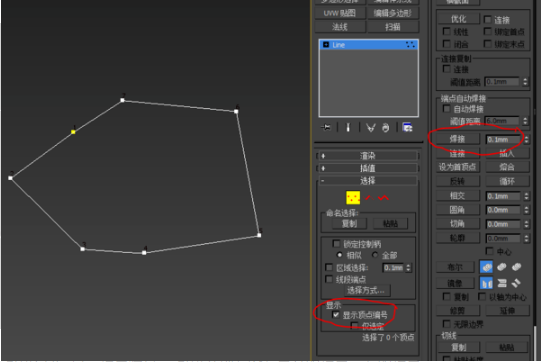Expand the Line entry plus box

(326, 45)
